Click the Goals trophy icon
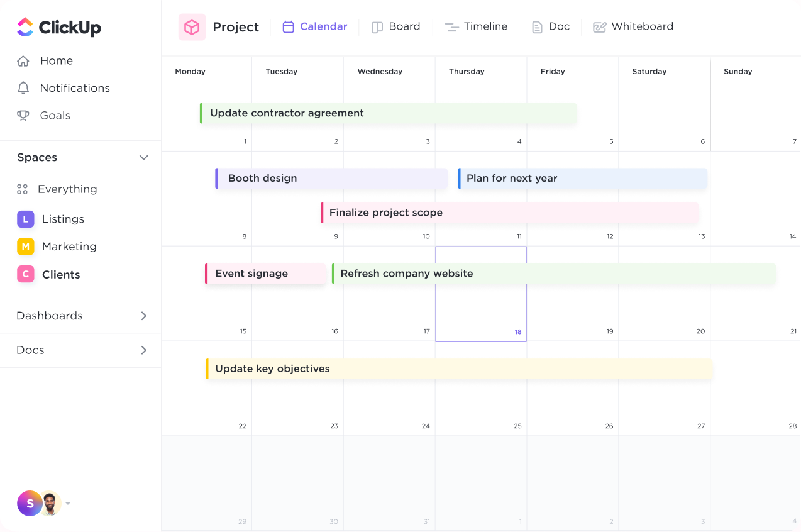Viewport: 801px width, 532px height. click(x=23, y=116)
